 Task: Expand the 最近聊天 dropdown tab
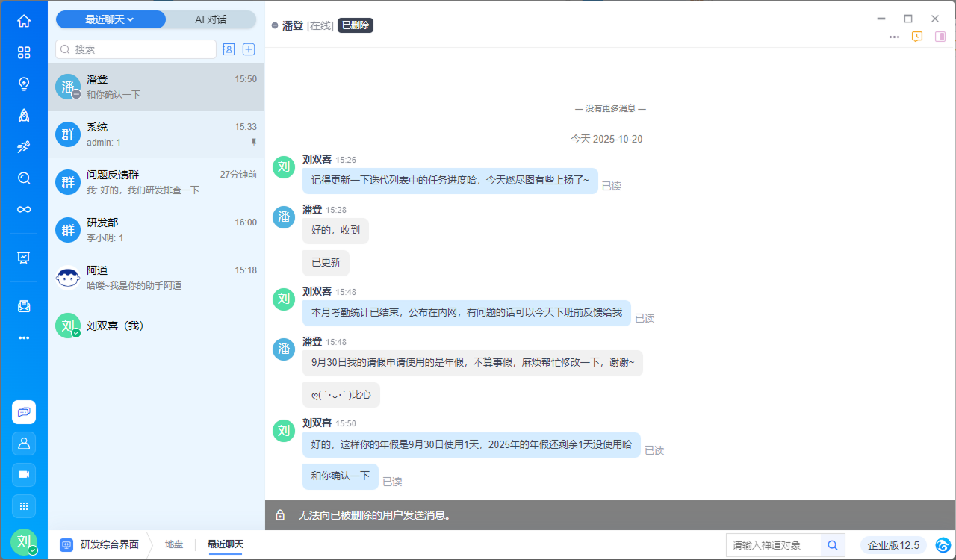coord(111,19)
